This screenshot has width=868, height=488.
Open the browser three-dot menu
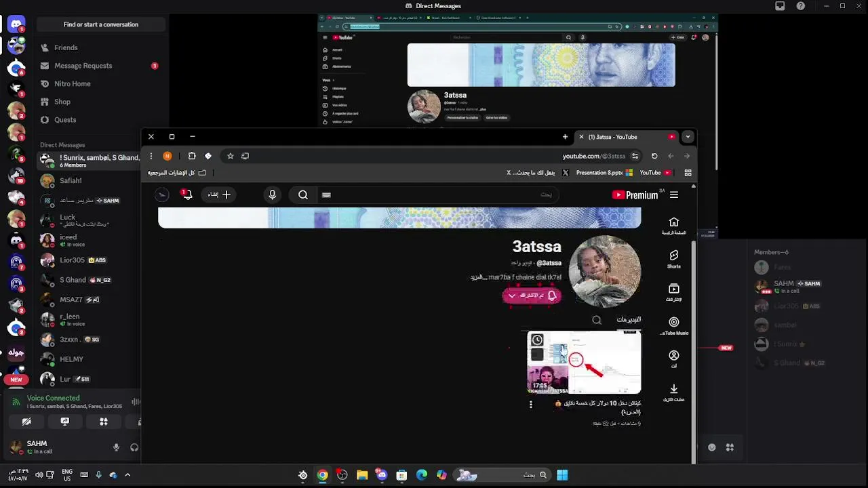coord(151,156)
